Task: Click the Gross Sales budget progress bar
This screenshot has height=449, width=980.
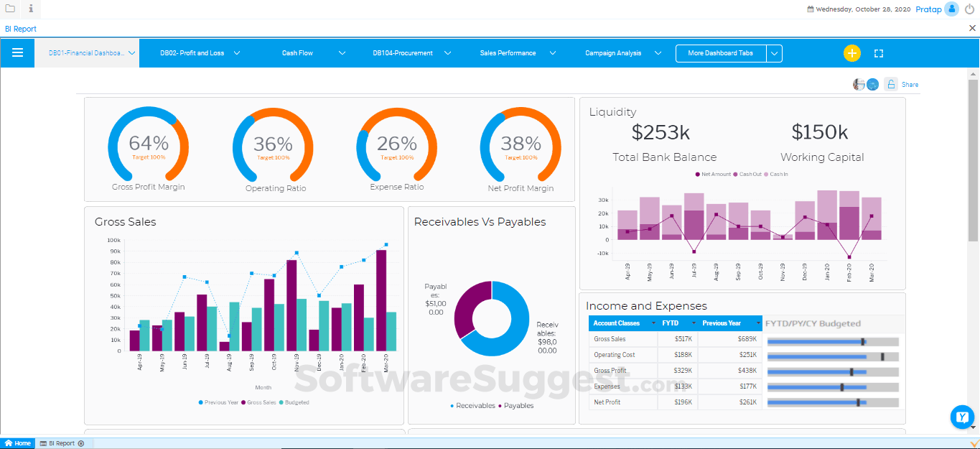Action: pos(833,342)
